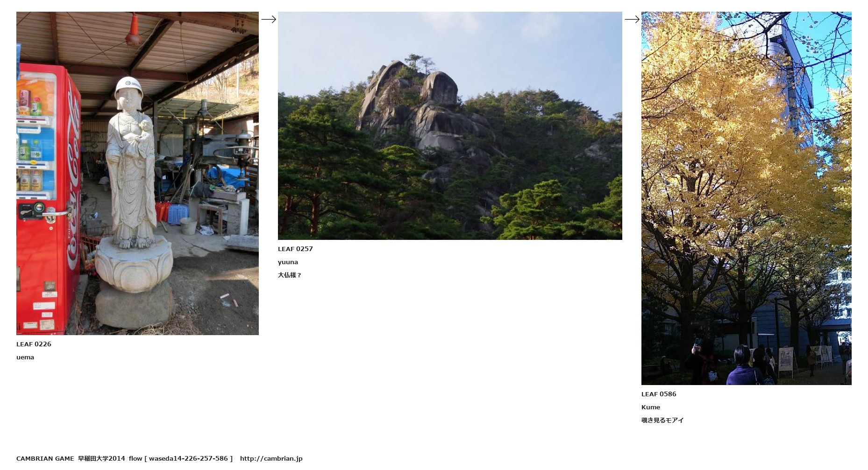Click the LEAF 0257 label
This screenshot has width=868, height=470.
tap(295, 249)
